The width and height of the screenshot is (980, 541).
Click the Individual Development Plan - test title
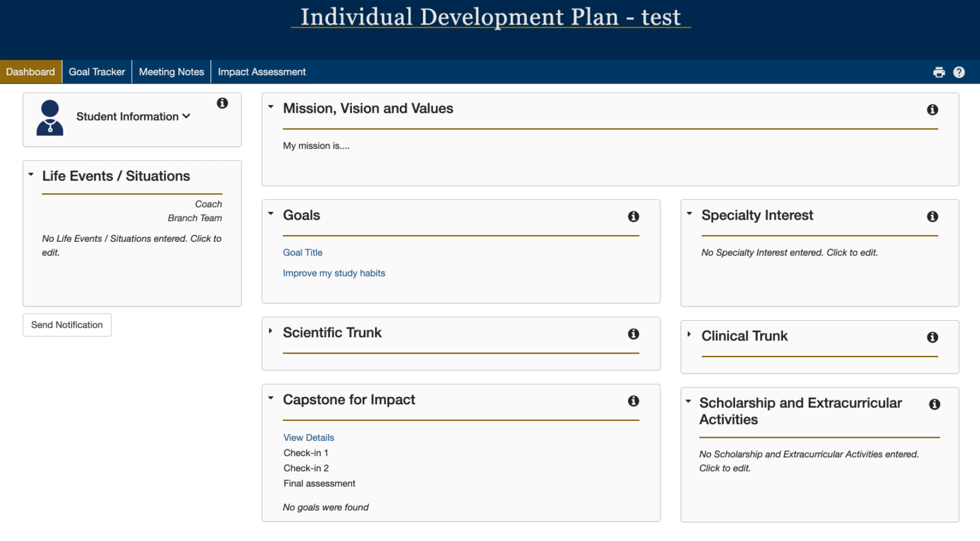coord(491,17)
